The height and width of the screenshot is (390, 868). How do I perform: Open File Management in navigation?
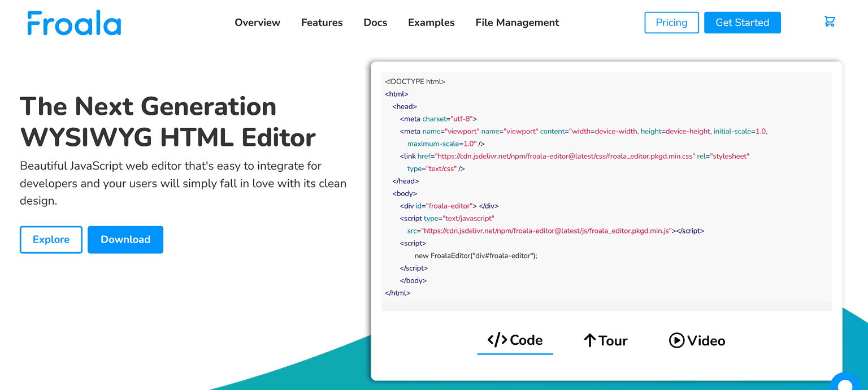517,23
